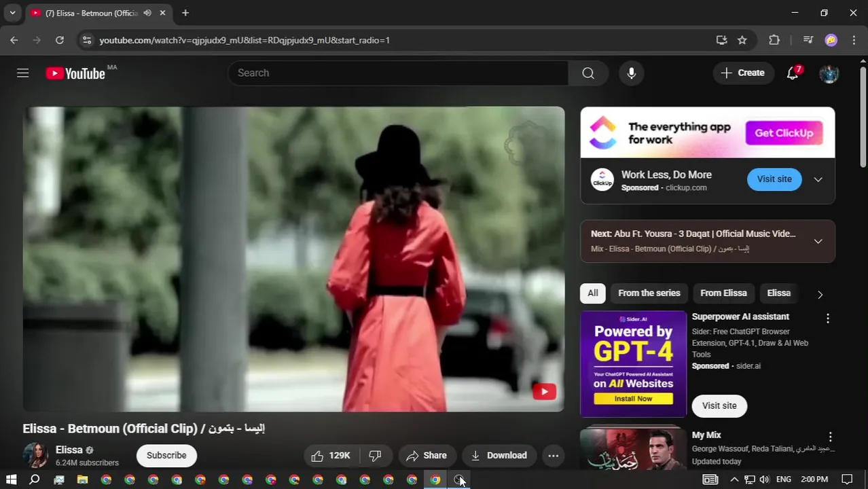Open Chrome tab search dropdown

pos(12,13)
